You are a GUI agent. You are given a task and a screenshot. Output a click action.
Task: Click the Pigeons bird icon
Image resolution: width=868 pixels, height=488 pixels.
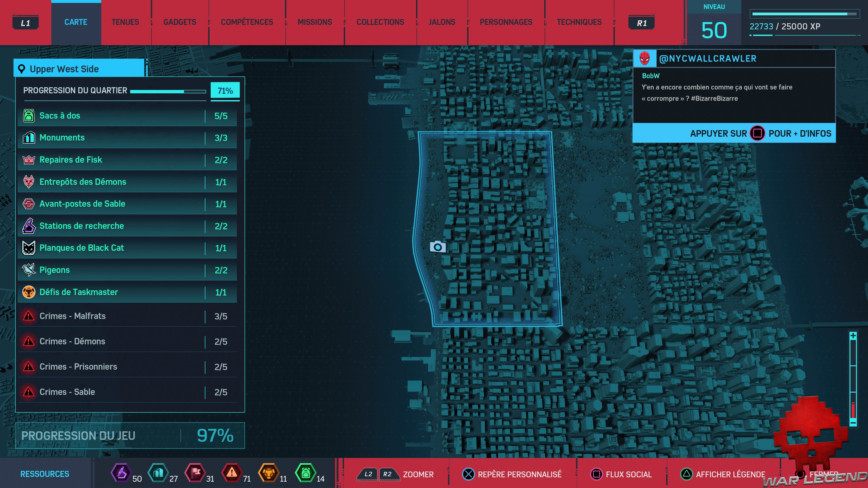(x=29, y=270)
